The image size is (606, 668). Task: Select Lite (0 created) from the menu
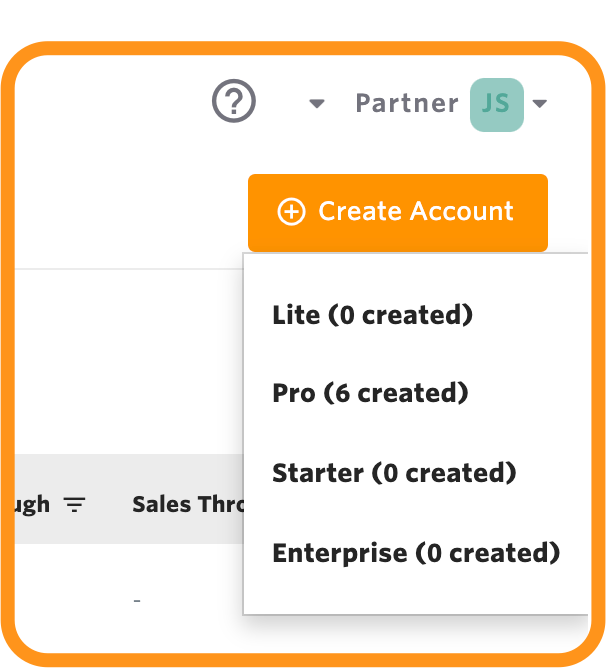372,315
